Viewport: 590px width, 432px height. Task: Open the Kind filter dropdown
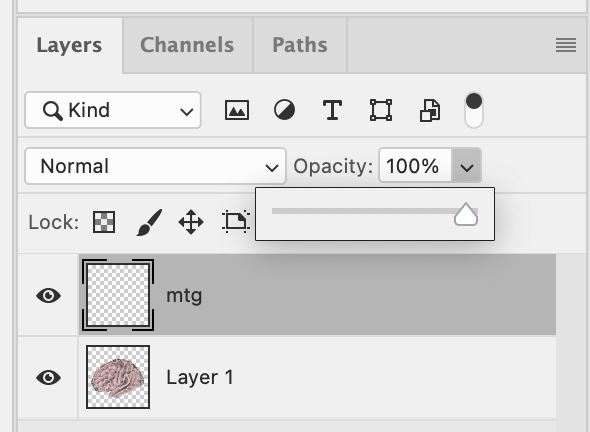pos(113,110)
